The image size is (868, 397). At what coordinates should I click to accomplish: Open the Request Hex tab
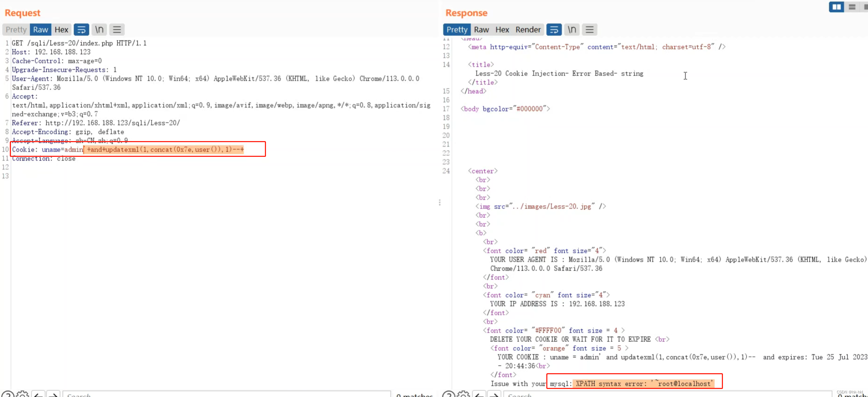(61, 30)
